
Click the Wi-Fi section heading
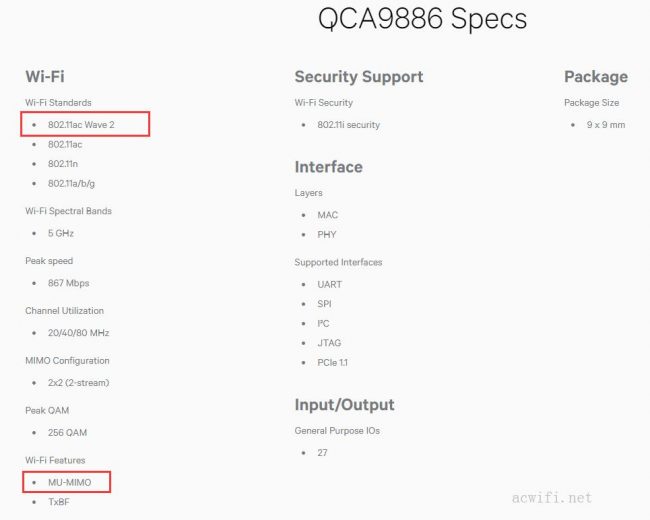[45, 76]
